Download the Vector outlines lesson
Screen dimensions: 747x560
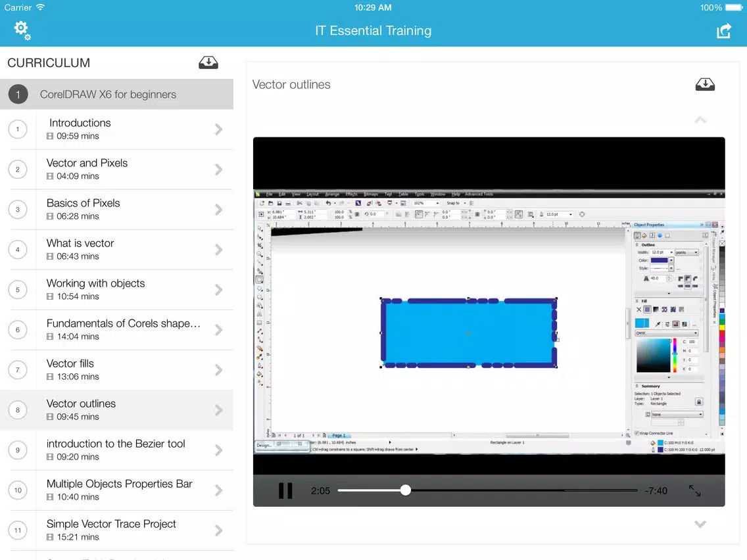[x=705, y=84]
